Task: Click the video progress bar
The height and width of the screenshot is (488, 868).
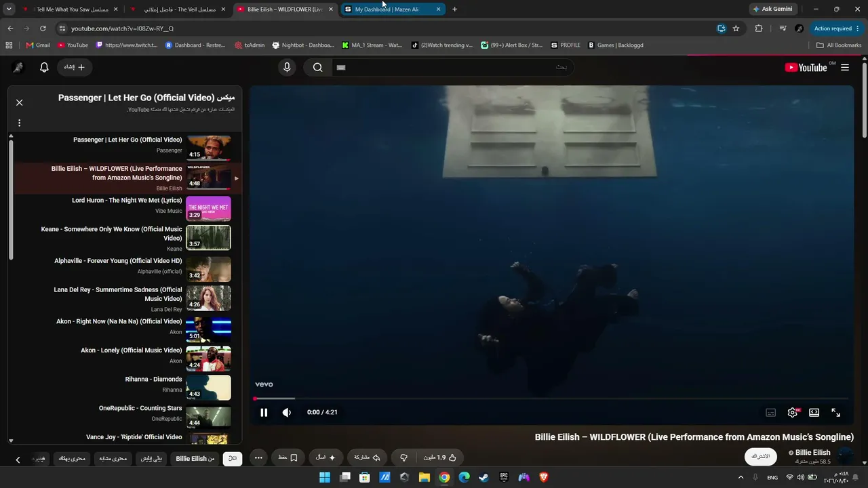Action: 551,399
